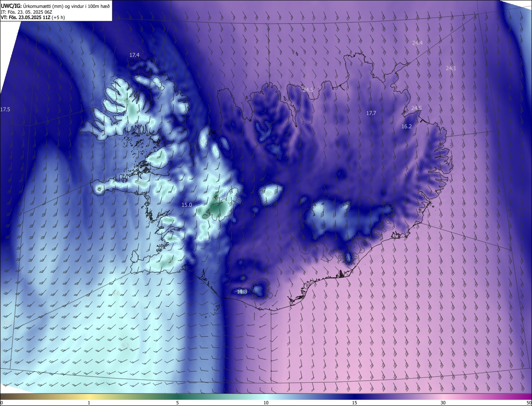Click the 'IT: Fös. 23. 05. 2025 06Z' line

click(x=27, y=12)
